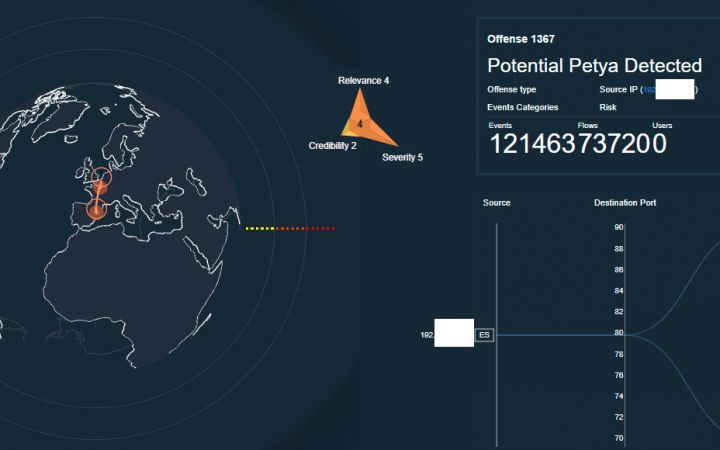
Task: Select port 90 on the axis
Action: point(619,227)
